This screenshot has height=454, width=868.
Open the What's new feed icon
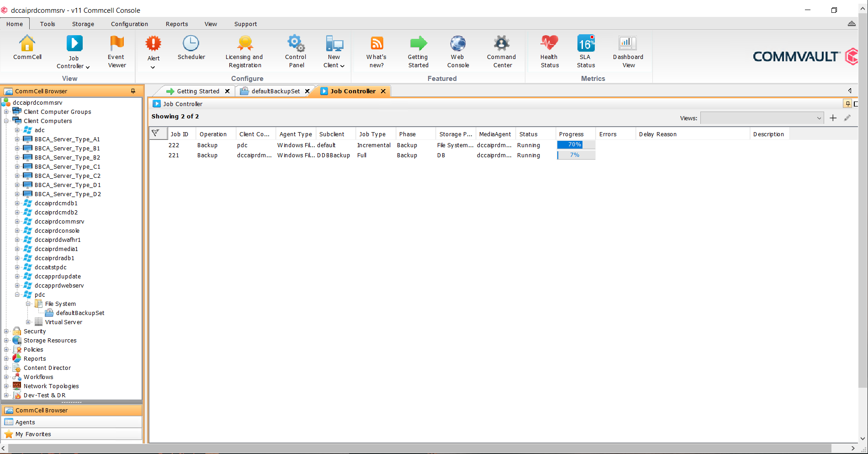click(376, 43)
